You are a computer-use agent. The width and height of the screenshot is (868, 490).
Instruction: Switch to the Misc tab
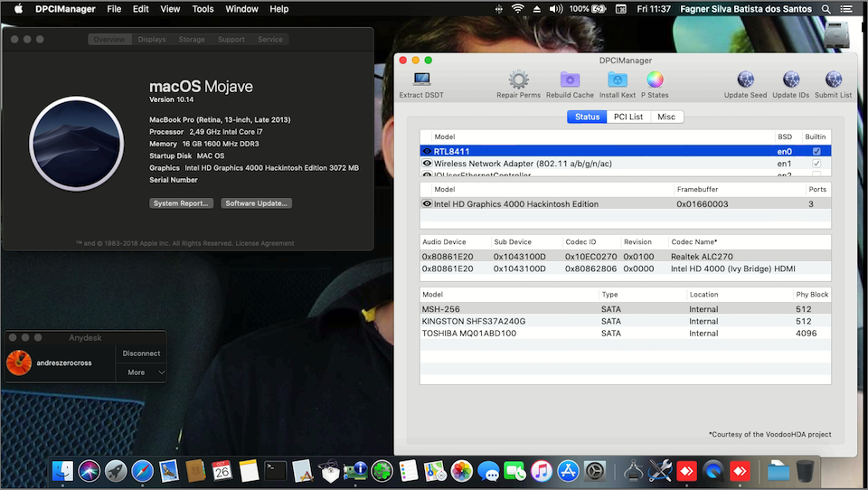(666, 117)
